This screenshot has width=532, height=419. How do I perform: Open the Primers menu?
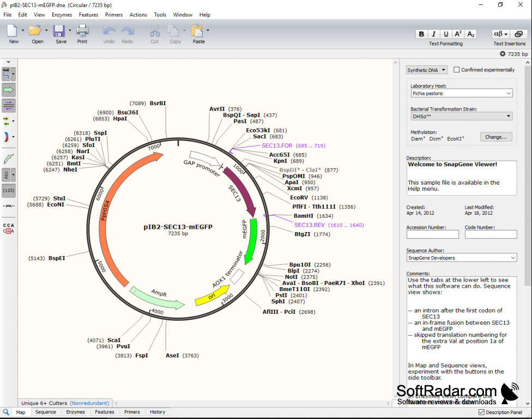click(114, 15)
